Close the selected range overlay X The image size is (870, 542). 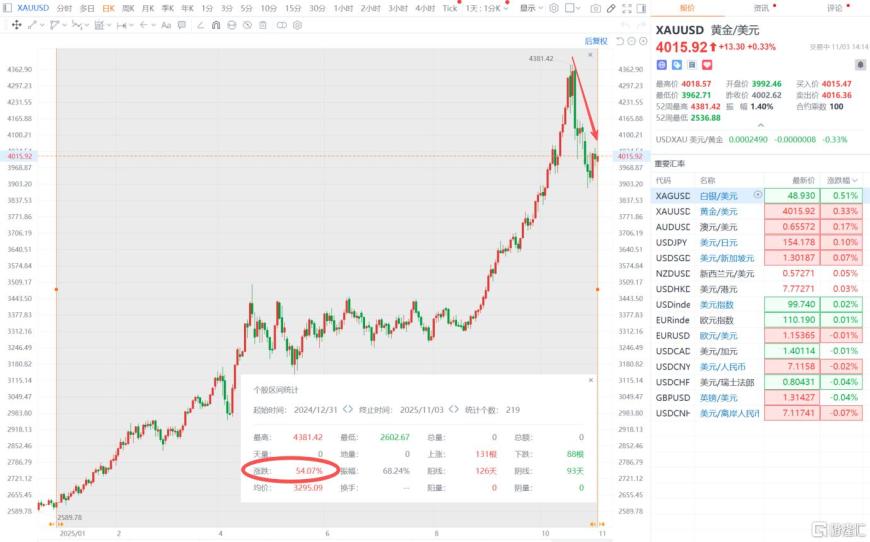[x=590, y=55]
